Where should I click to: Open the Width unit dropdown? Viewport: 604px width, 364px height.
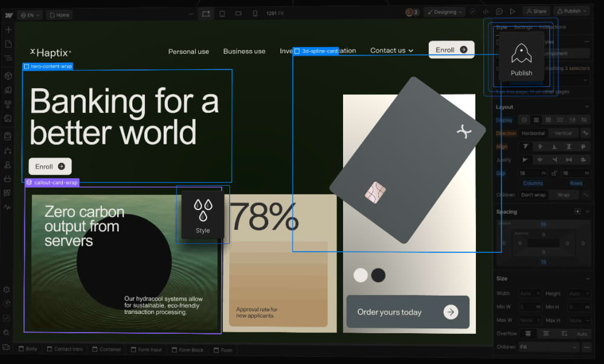coord(538,293)
